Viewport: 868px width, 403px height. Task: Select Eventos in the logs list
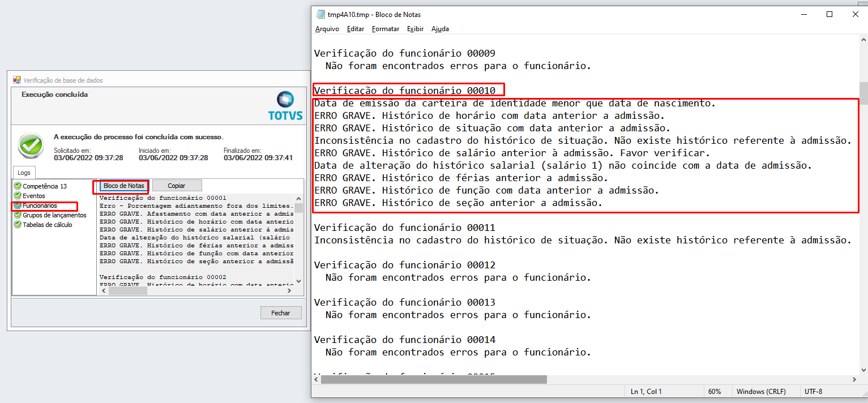tap(34, 196)
